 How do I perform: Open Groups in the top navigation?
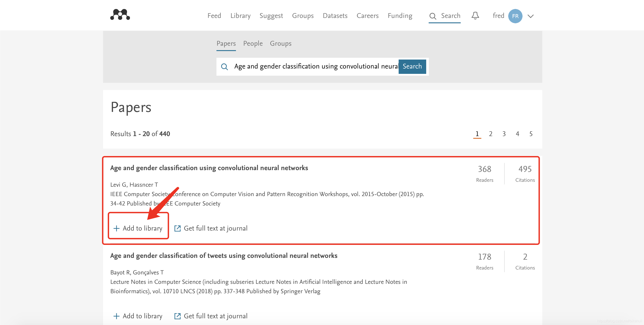[303, 16]
